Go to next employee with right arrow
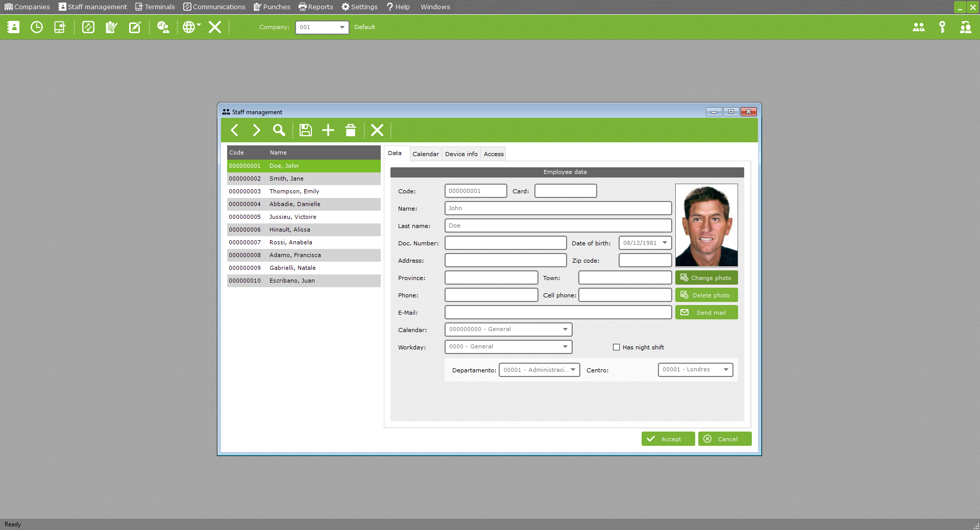 [x=256, y=131]
